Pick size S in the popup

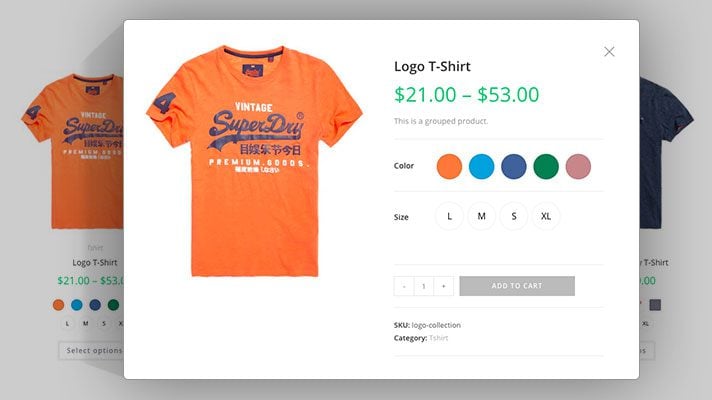(514, 216)
